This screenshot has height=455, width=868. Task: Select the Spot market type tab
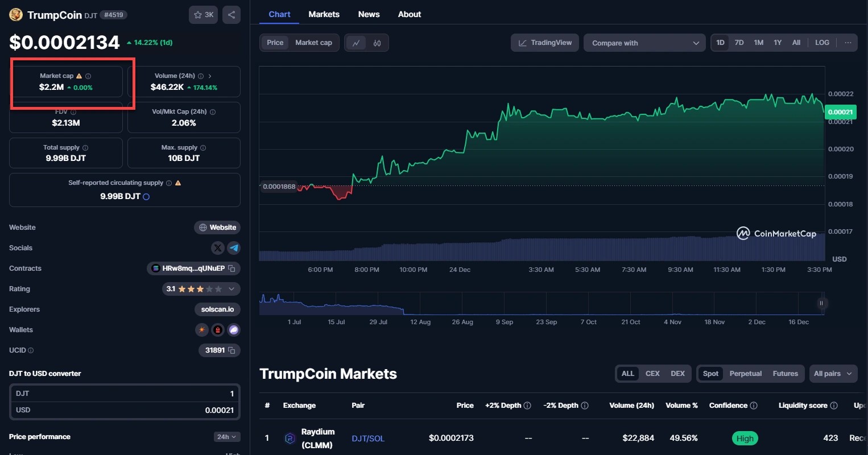pos(710,374)
